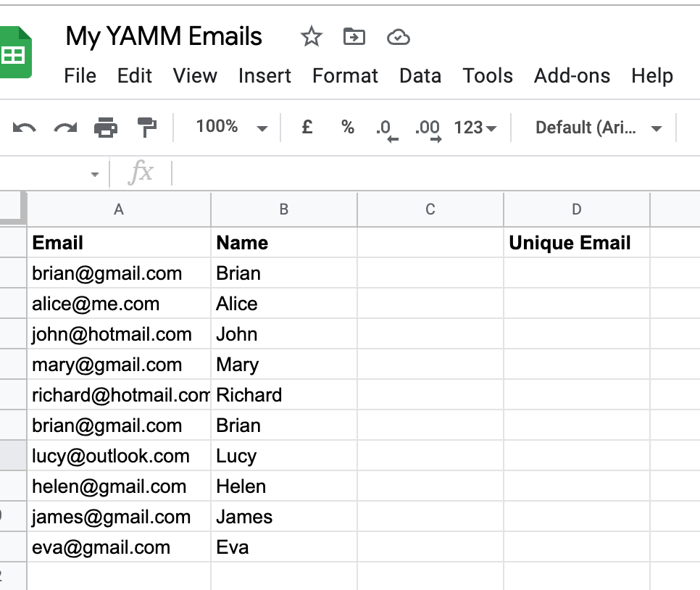This screenshot has height=590, width=700.
Task: Apply currency format using the pound icon
Action: pyautogui.click(x=306, y=128)
